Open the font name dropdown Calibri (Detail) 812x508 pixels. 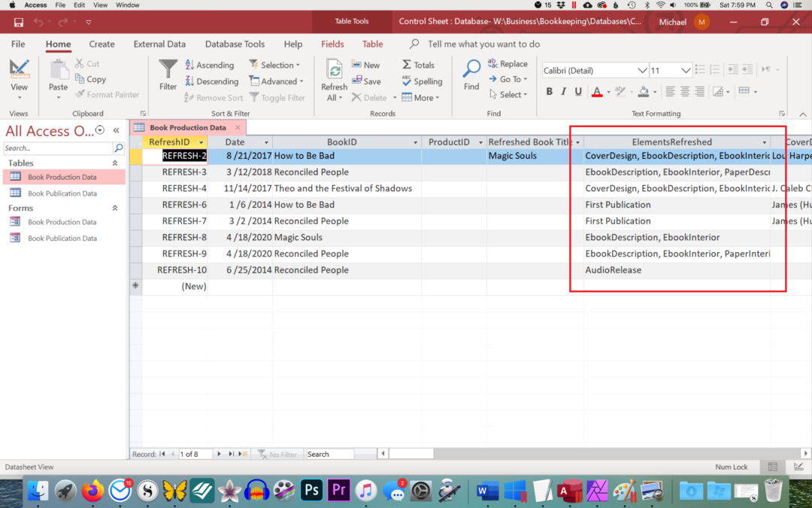tap(642, 71)
